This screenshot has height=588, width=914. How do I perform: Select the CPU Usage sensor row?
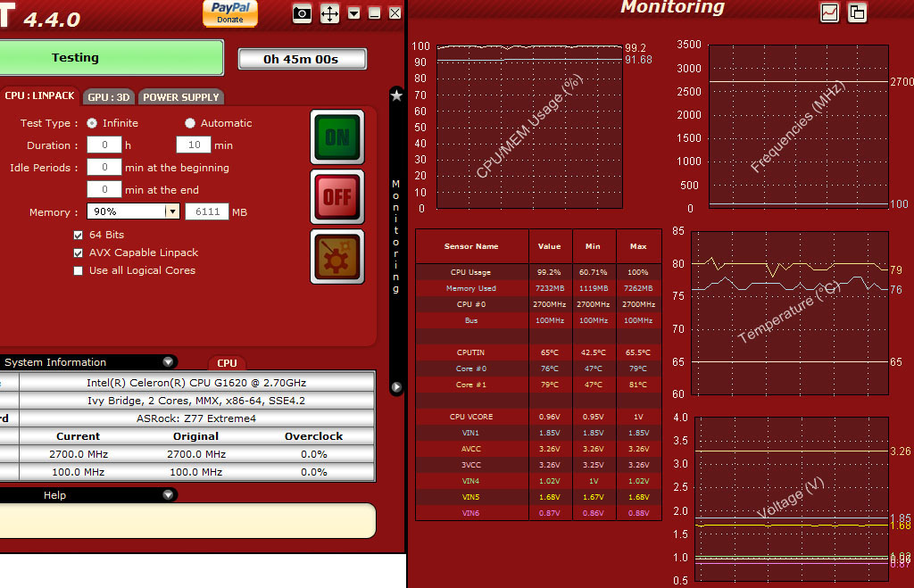pos(538,272)
